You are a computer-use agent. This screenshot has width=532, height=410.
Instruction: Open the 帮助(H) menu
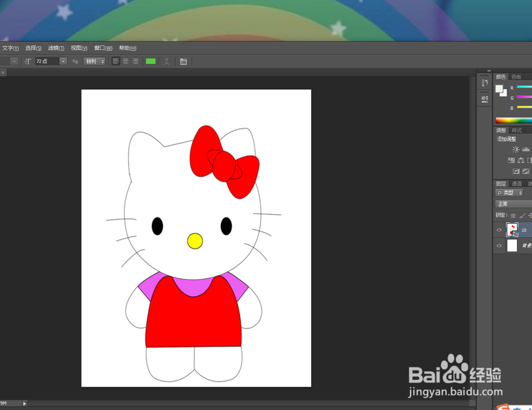pos(128,48)
